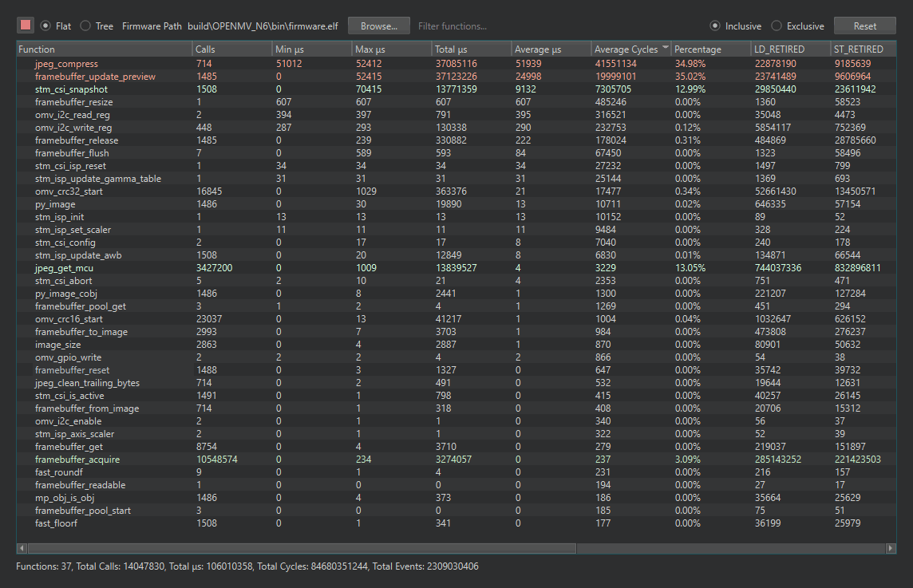Select the stm_isp_update_gamma_table function
The image size is (913, 588).
point(457,179)
